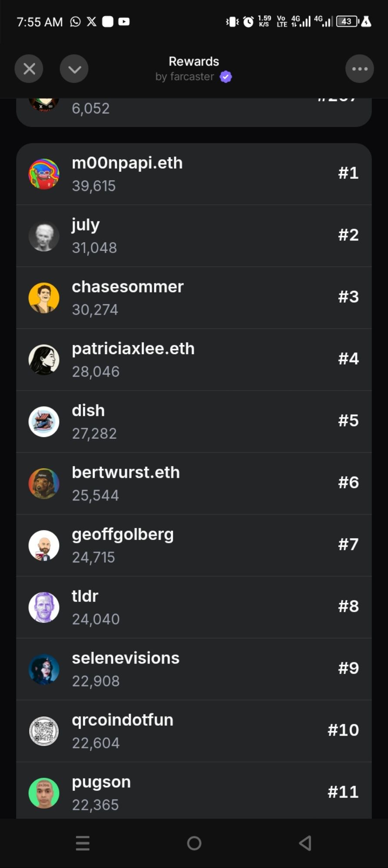This screenshot has width=388, height=868.
Task: Open Android recent apps menu
Action: pos(83,843)
